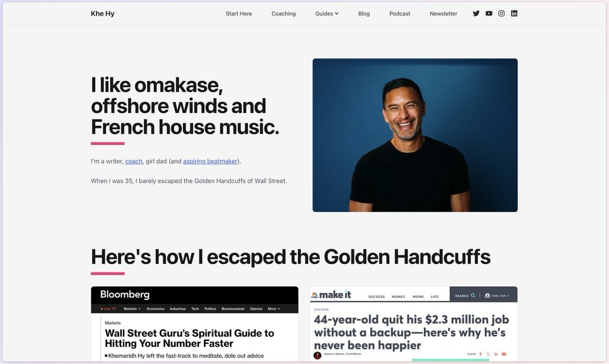
Task: Open the Coaching page
Action: 284,14
